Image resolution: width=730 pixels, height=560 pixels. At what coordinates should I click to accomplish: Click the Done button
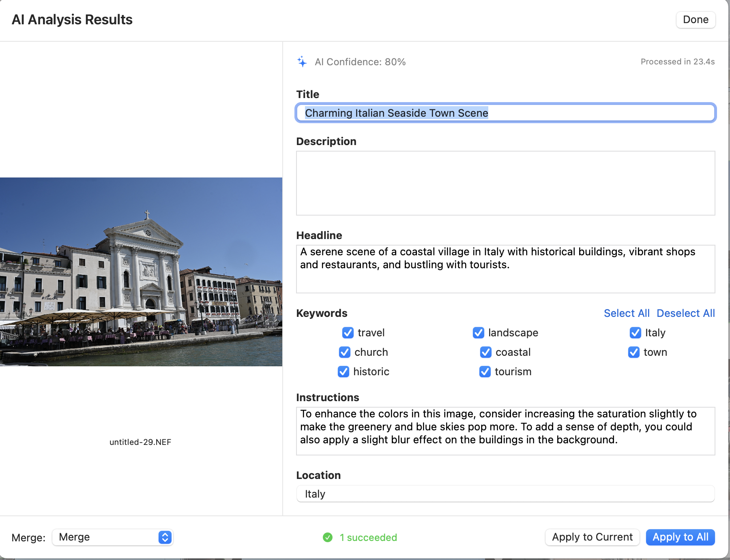695,19
